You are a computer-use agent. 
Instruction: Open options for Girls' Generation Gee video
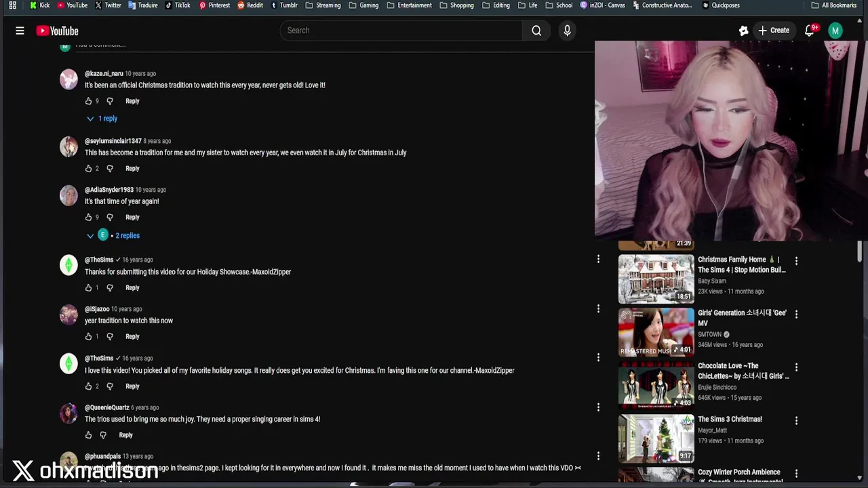796,314
